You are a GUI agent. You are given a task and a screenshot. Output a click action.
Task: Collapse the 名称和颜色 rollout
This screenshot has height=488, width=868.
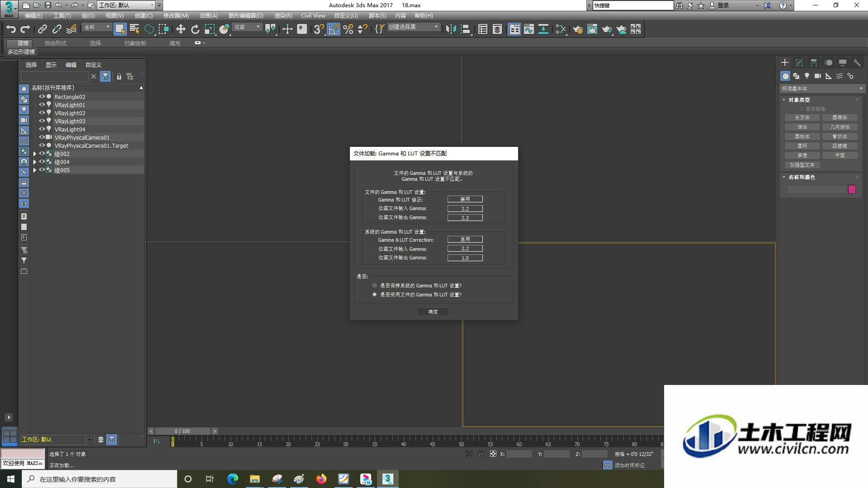pos(802,177)
